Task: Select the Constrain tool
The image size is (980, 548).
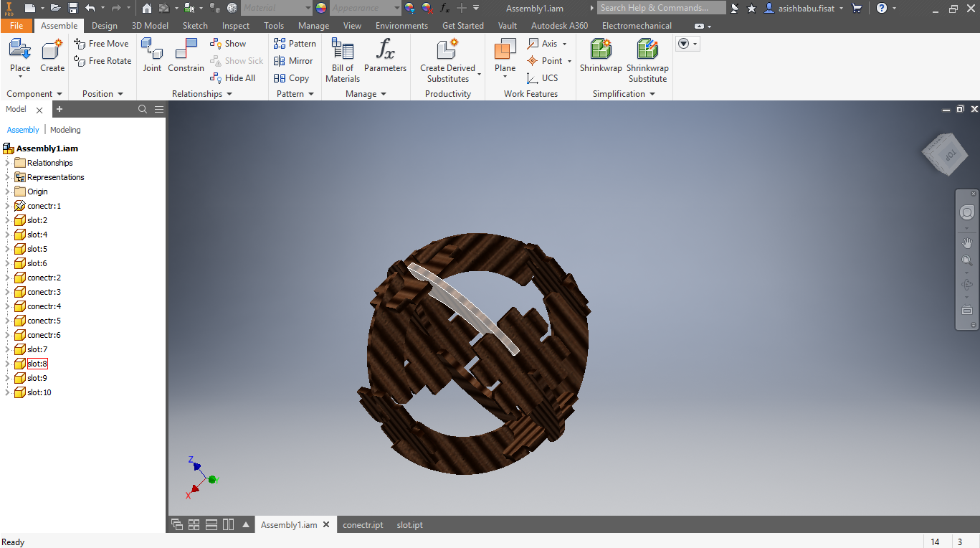Action: [186, 56]
